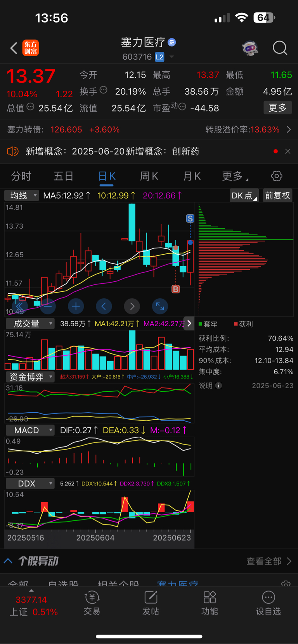Open the 更多 quote details button

click(277, 108)
